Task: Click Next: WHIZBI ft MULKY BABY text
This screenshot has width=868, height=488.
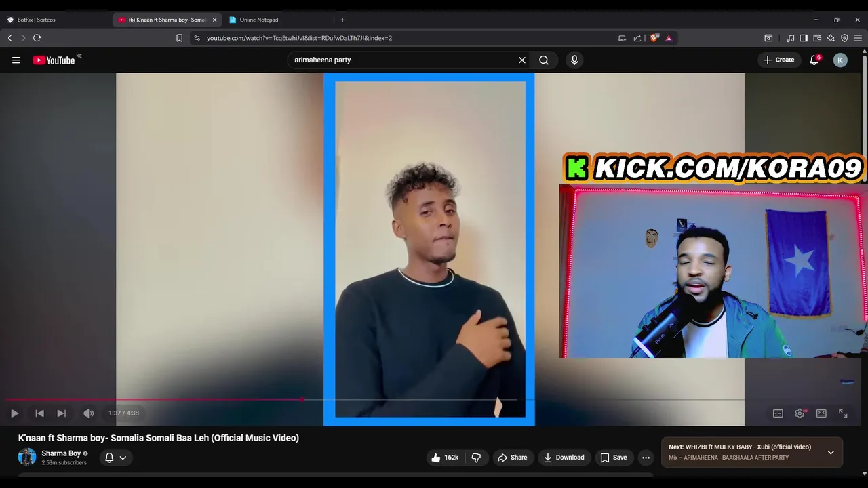Action: pos(740,447)
